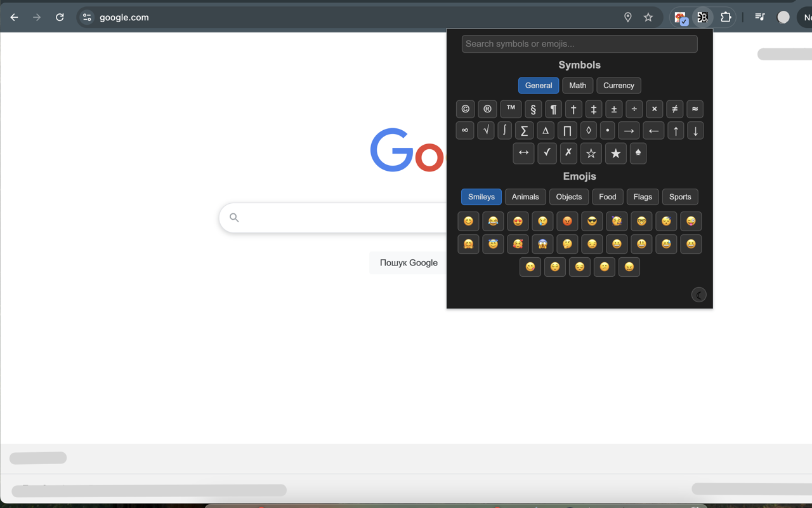Insert the right arrow → symbol
The height and width of the screenshot is (508, 812).
[x=629, y=131]
